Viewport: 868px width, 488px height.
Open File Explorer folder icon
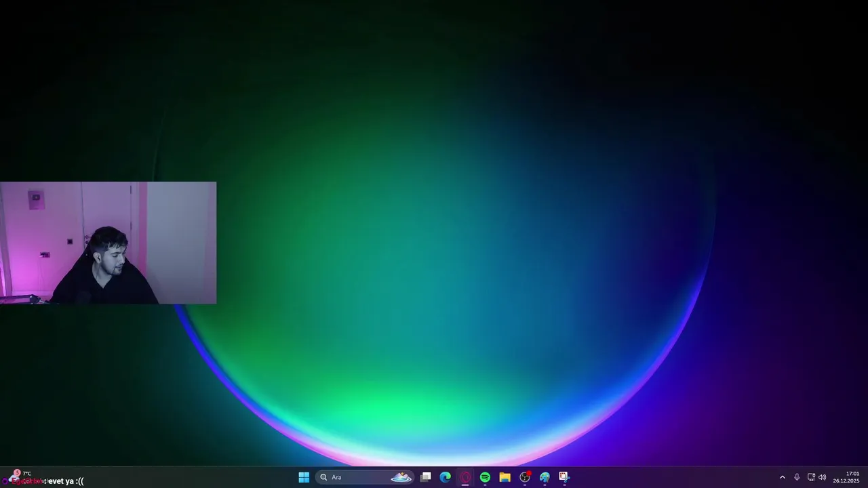505,477
